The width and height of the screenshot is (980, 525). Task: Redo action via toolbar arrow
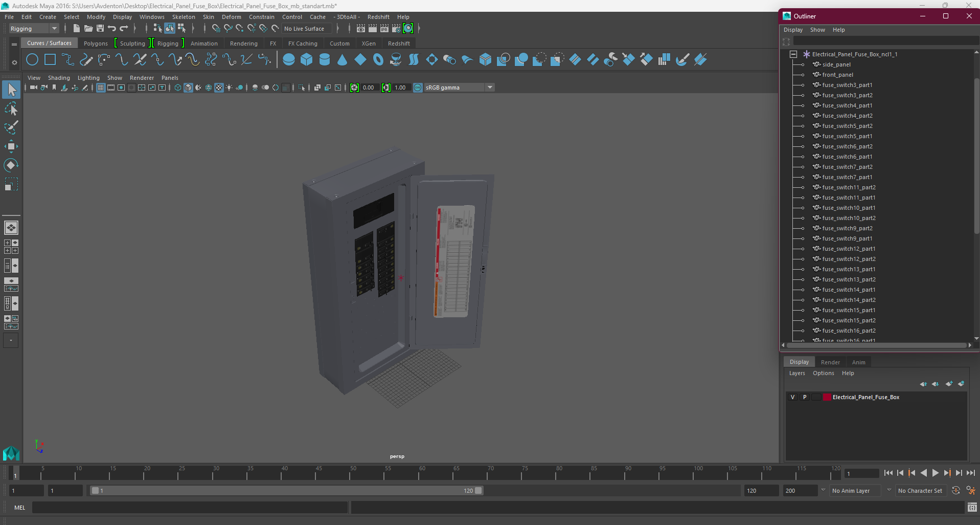point(124,29)
